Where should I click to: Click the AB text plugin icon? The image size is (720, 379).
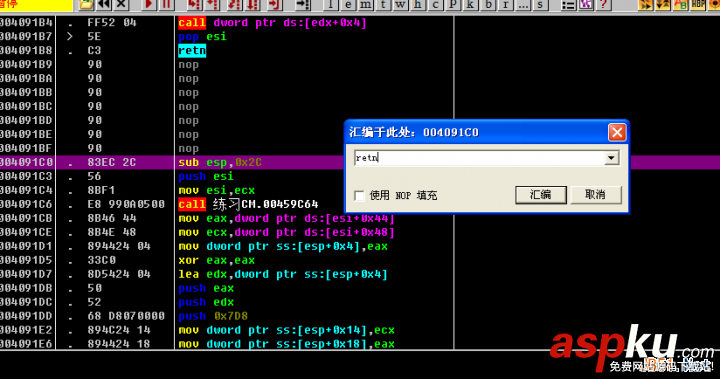tap(681, 5)
